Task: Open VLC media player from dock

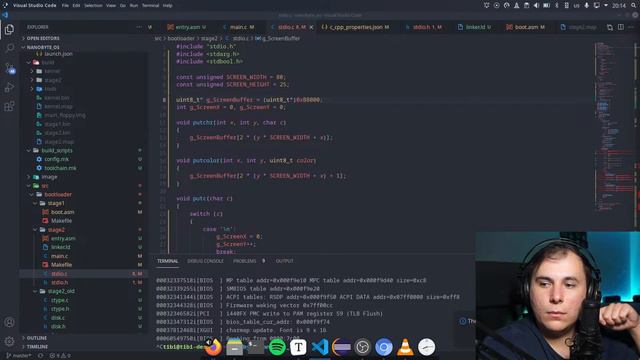Action: (x=405, y=347)
